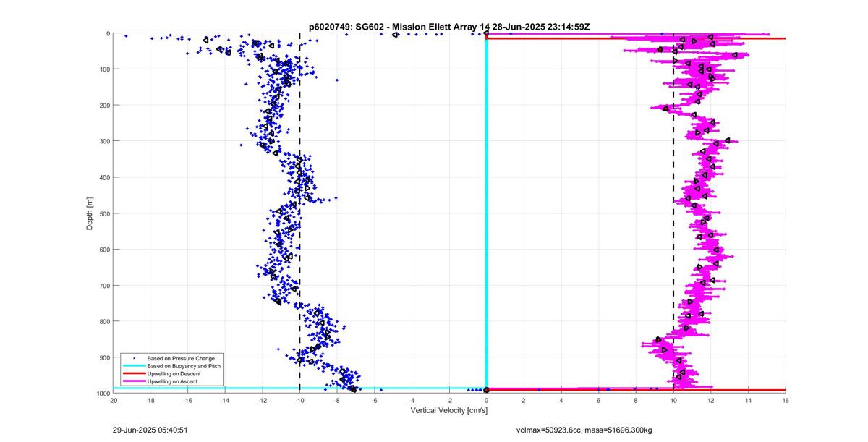This screenshot has height=442, width=868.
Task: Click the 14 velocity tick label
Action: pos(748,400)
